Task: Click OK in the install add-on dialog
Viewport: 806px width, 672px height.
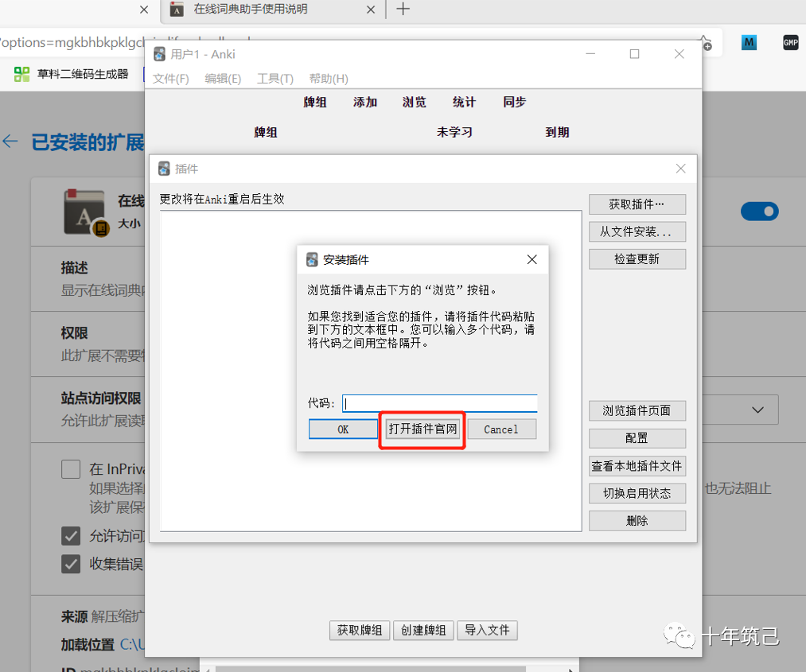Action: tap(343, 429)
